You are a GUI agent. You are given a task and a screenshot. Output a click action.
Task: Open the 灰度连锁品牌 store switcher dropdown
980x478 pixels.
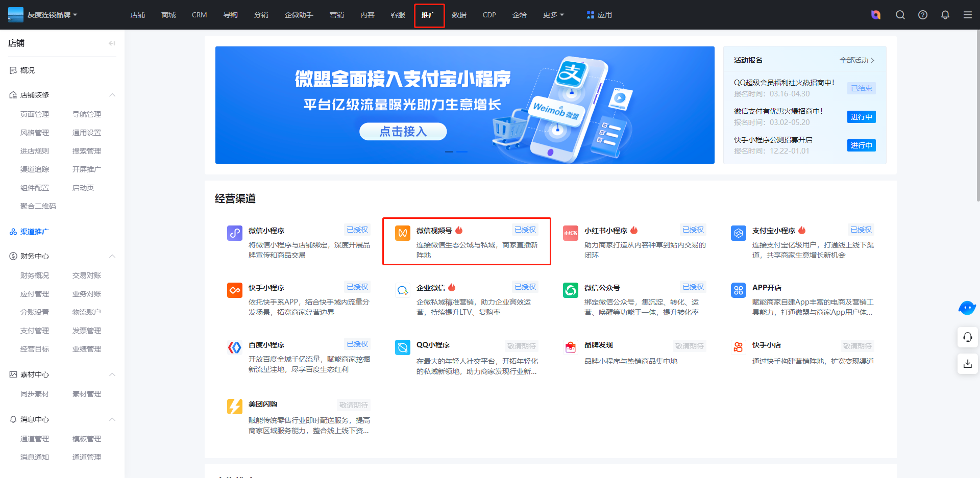[x=53, y=15]
